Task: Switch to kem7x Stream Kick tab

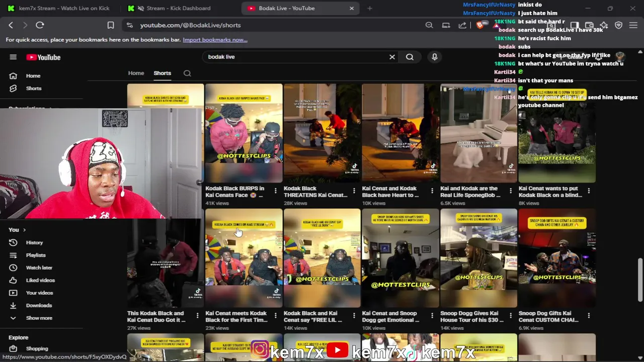Action: (x=59, y=8)
